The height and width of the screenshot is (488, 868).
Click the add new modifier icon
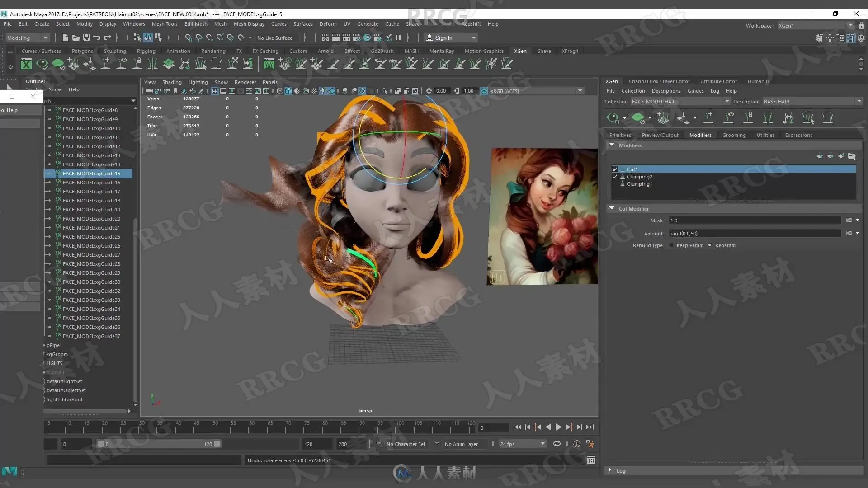coord(841,156)
